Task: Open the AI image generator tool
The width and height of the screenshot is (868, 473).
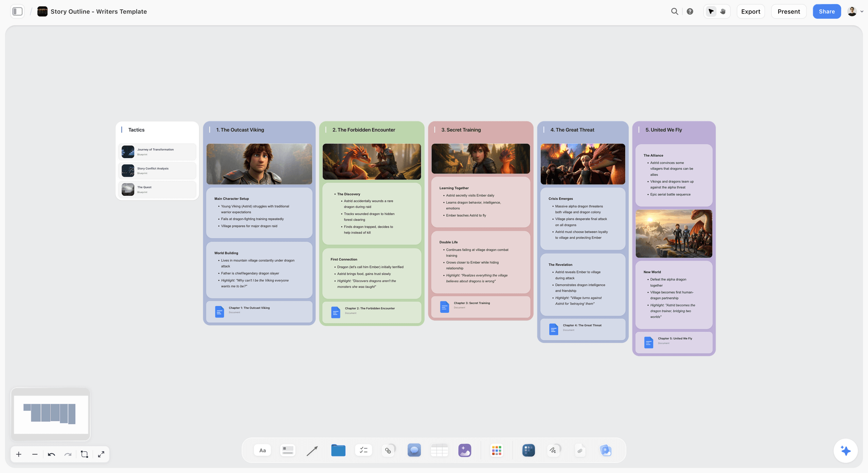Action: click(x=465, y=450)
